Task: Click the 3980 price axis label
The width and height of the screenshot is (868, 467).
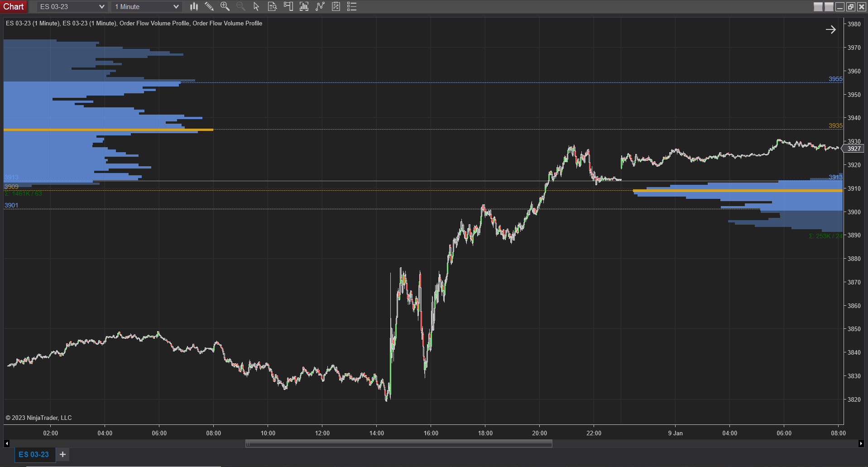Action: [x=854, y=24]
